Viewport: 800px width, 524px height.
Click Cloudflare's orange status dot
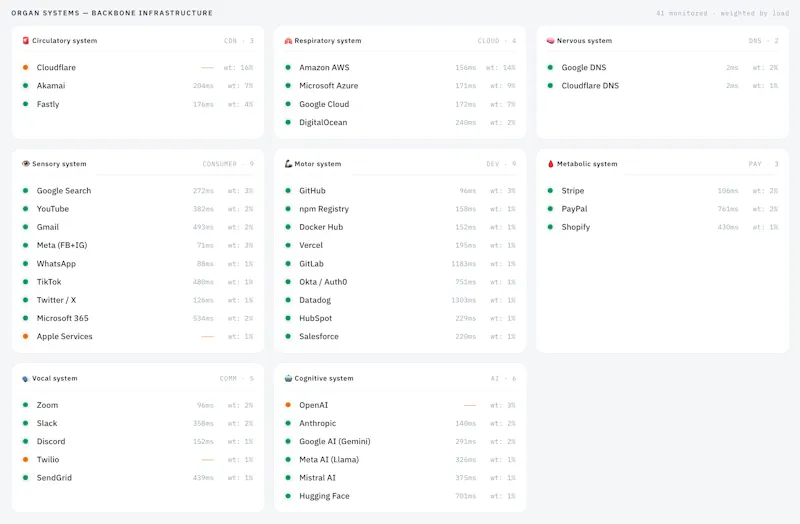(26, 67)
